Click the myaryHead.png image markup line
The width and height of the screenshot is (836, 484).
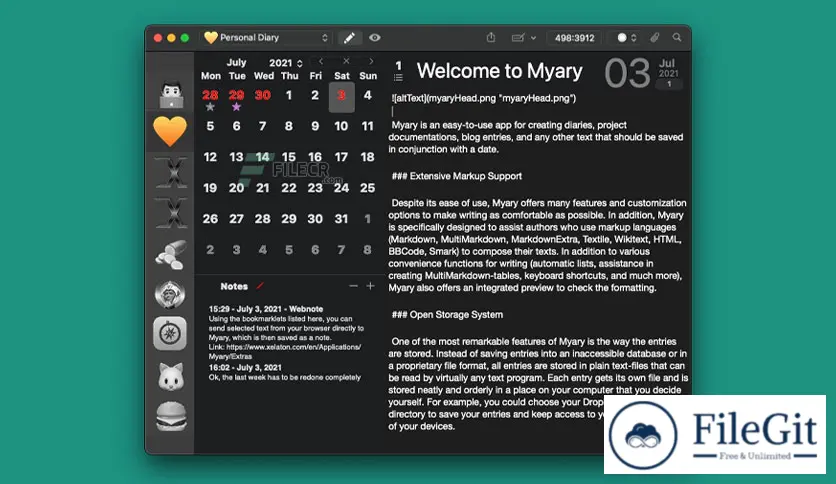pos(484,98)
